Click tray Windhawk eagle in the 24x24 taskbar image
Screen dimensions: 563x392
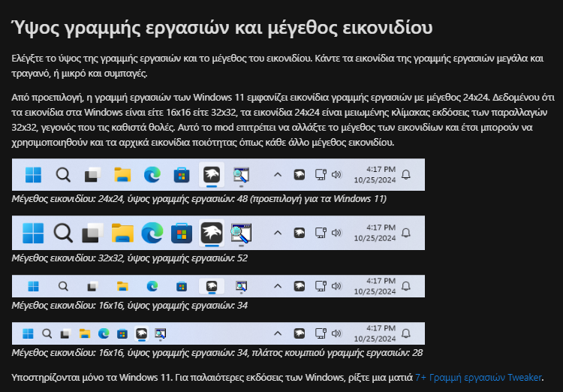point(300,175)
